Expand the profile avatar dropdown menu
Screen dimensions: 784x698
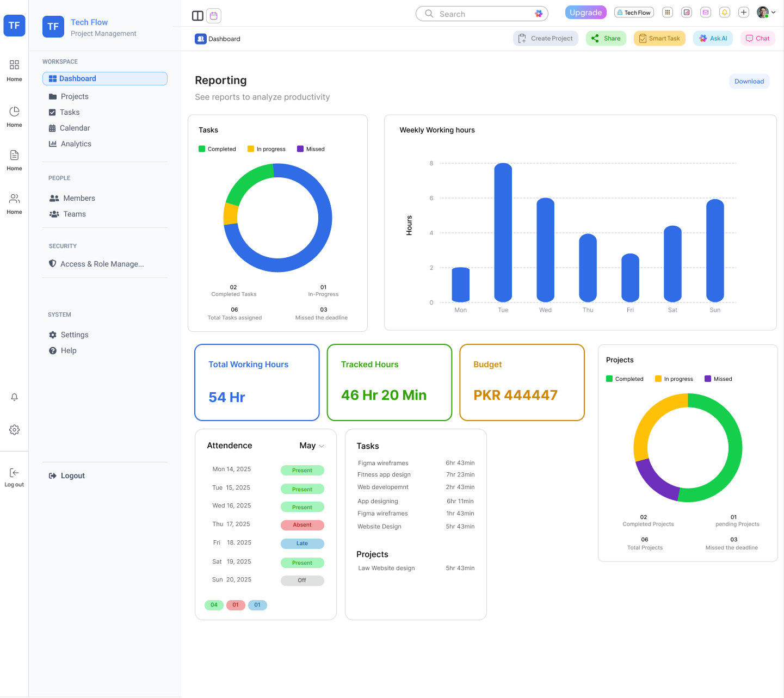coord(766,12)
